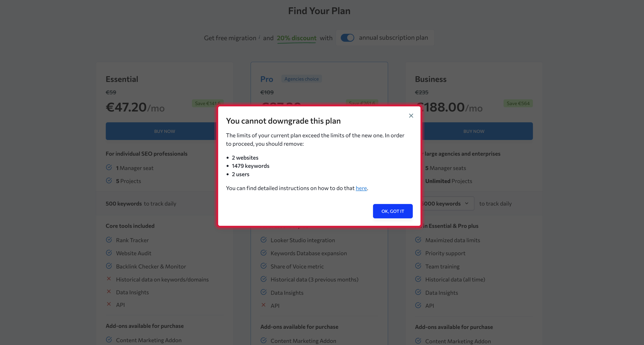Click the OK, GOT IT button
644x345 pixels.
[392, 211]
